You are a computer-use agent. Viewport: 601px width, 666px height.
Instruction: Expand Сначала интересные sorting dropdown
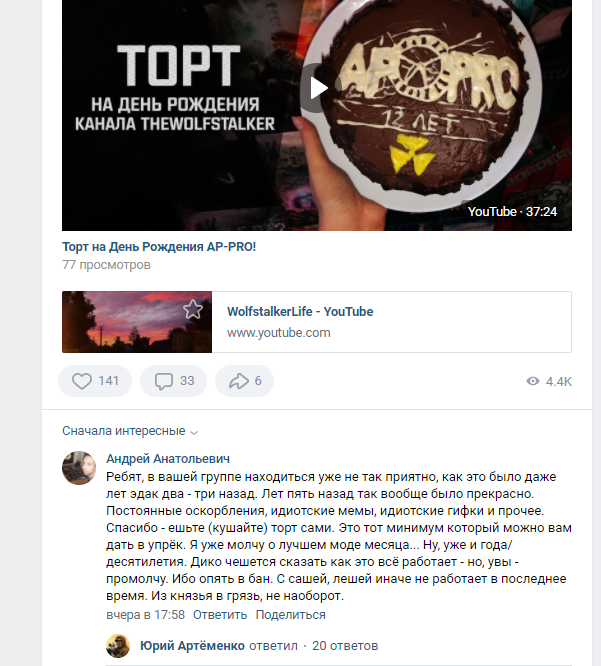click(130, 431)
